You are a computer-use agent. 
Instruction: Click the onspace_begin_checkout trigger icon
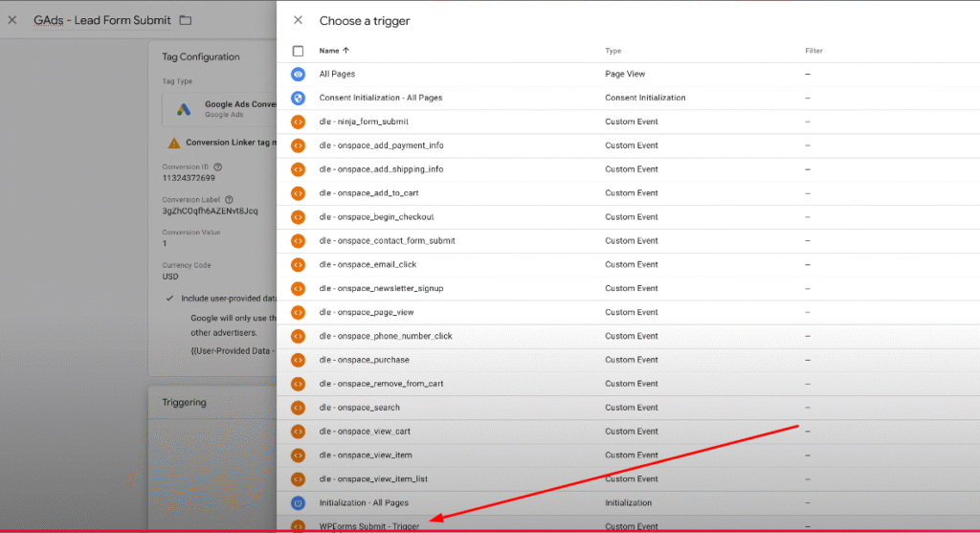pos(299,217)
